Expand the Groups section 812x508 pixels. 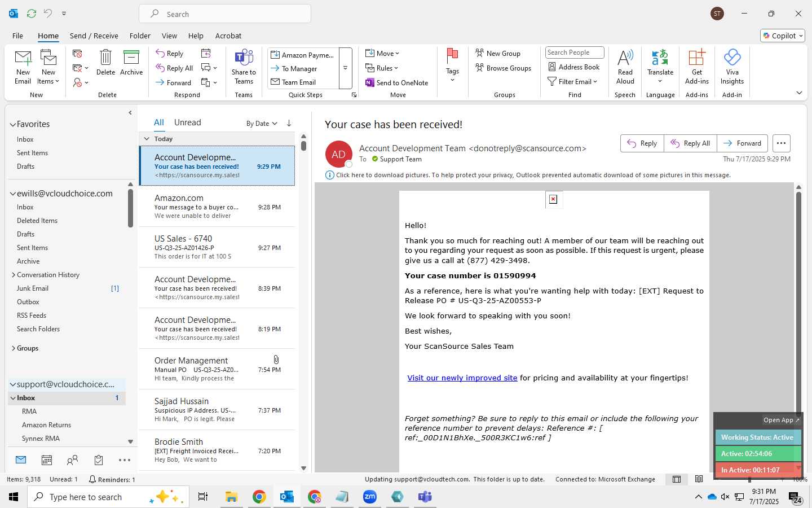(x=14, y=348)
